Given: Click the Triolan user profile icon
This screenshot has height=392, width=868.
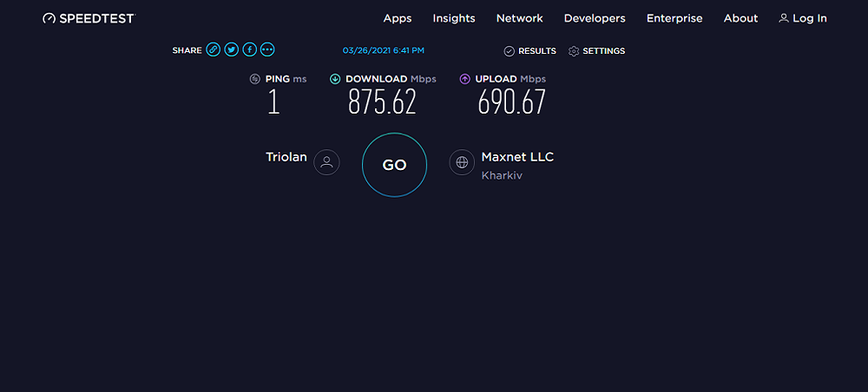Looking at the screenshot, I should [x=326, y=162].
